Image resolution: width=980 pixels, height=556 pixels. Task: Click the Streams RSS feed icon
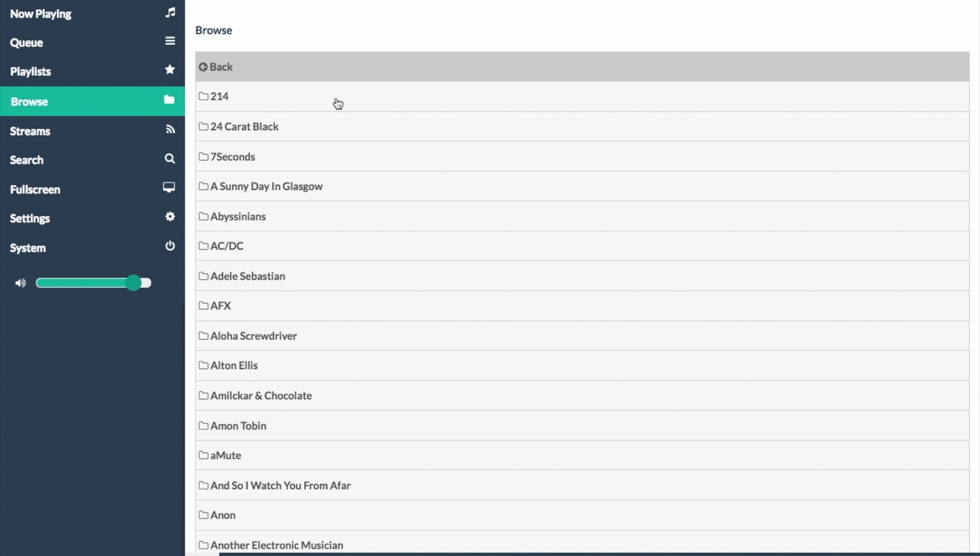click(170, 130)
